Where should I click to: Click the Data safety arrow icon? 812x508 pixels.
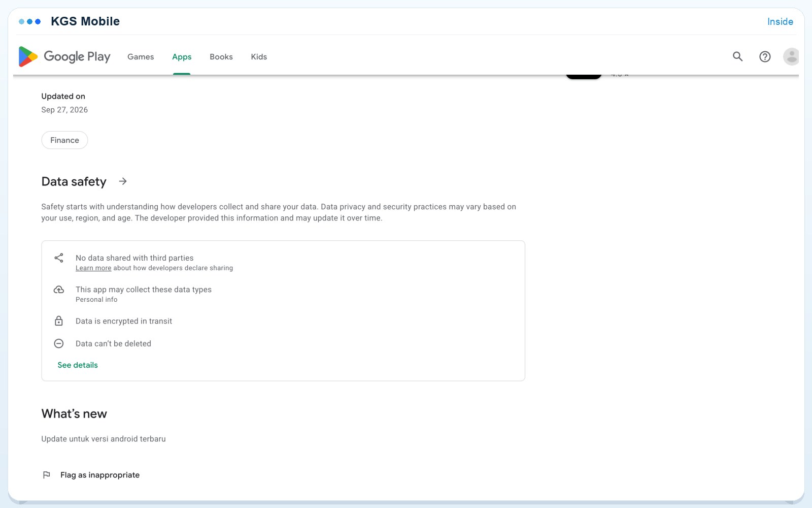click(123, 181)
